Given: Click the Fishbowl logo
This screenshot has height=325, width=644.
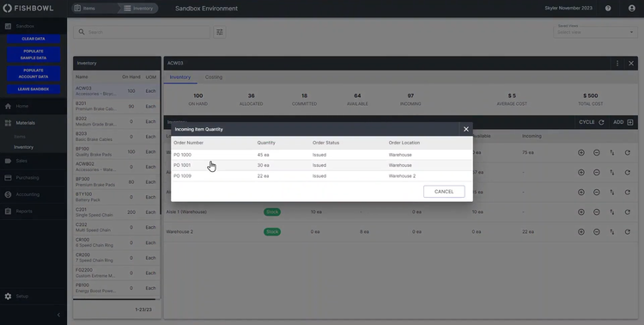Looking at the screenshot, I should click(x=28, y=9).
